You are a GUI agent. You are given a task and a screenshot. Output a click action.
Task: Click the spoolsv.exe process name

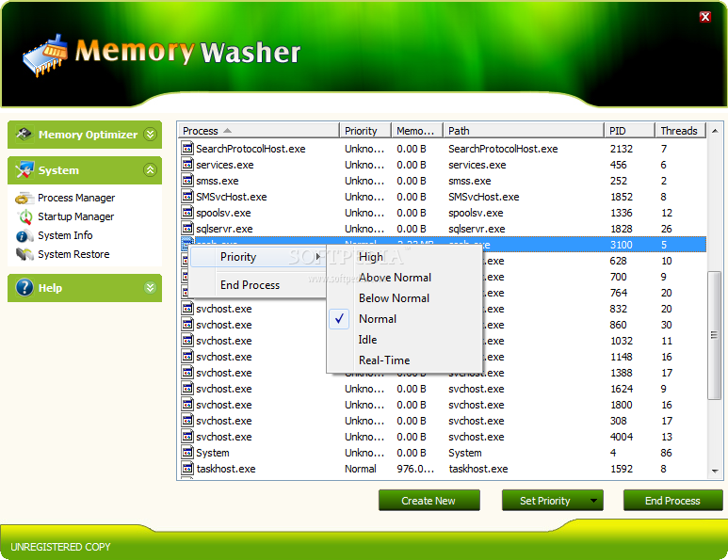pos(223,213)
